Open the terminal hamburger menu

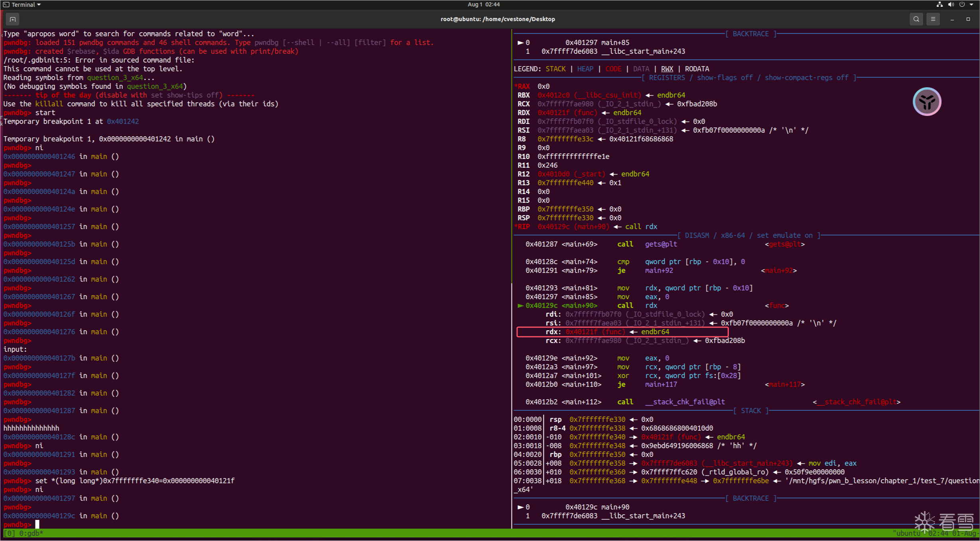coord(933,19)
